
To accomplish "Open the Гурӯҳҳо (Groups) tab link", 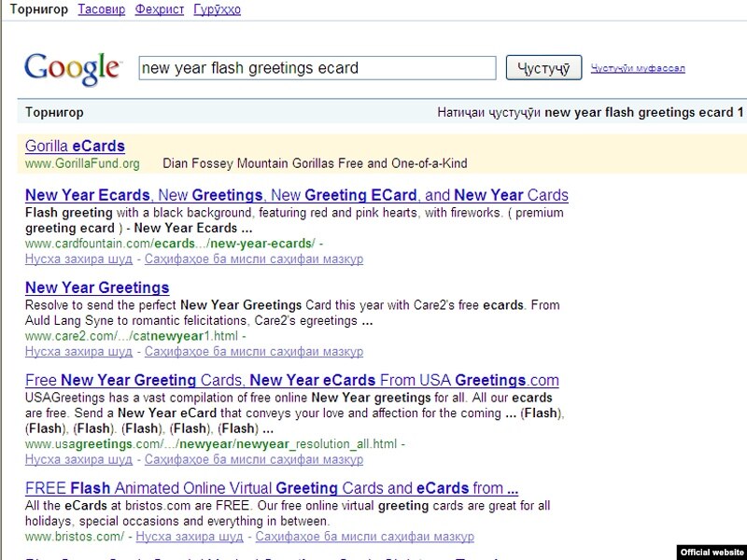I will [217, 9].
